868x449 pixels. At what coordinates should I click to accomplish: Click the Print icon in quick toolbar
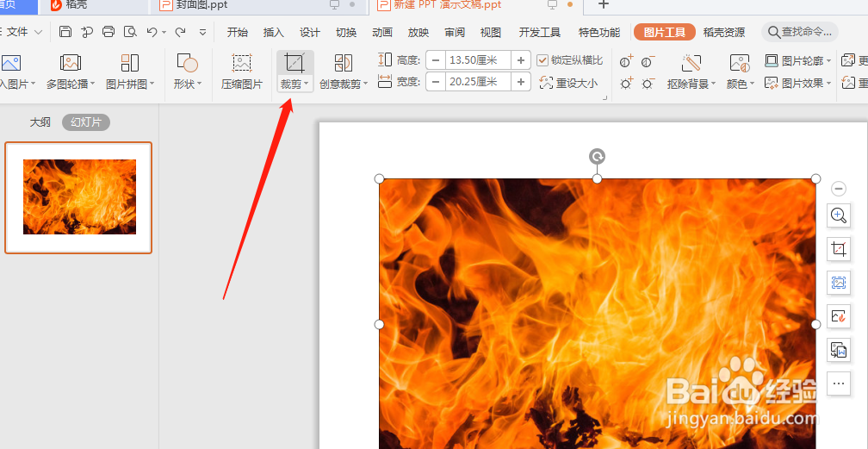tap(108, 32)
